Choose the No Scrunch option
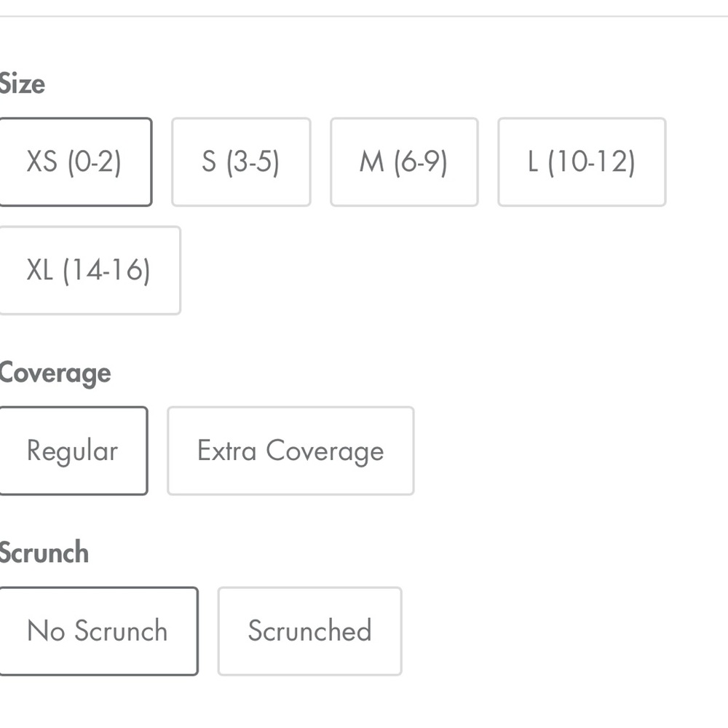Image resolution: width=728 pixels, height=728 pixels. [98, 631]
